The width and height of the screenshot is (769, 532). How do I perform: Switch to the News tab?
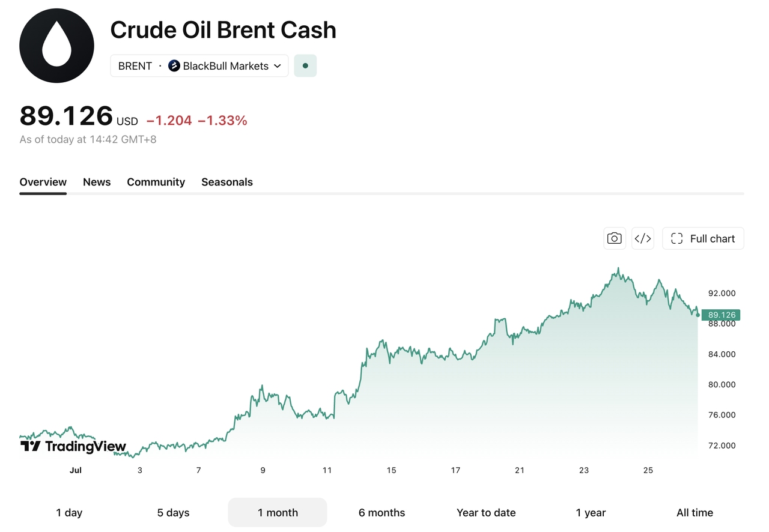pyautogui.click(x=97, y=182)
